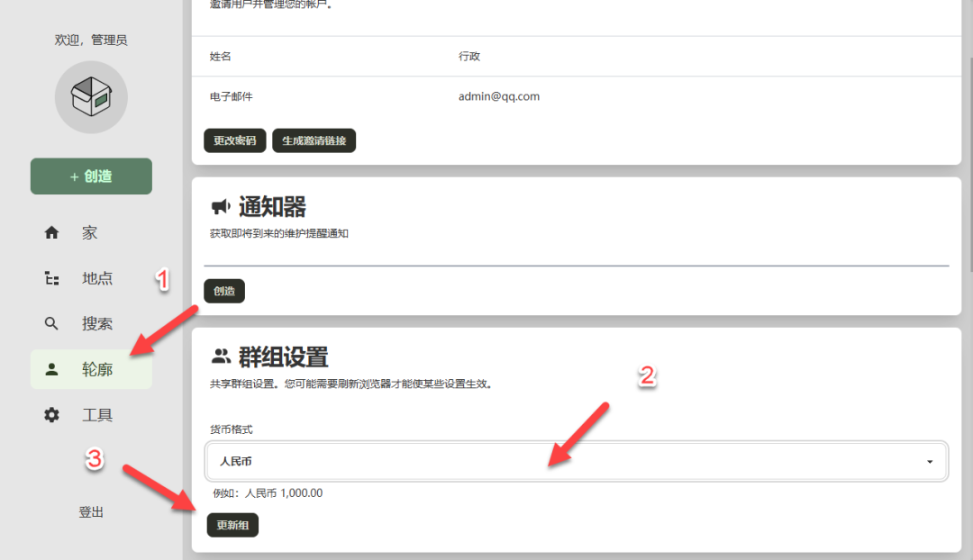Click the locations hierarchy icon beside 地点
The image size is (973, 560).
51,278
